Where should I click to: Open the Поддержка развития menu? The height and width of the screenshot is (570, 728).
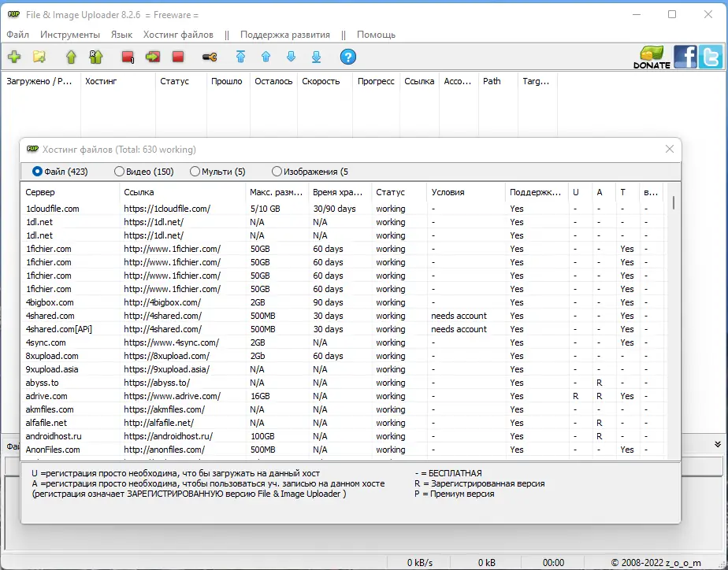[x=285, y=35]
